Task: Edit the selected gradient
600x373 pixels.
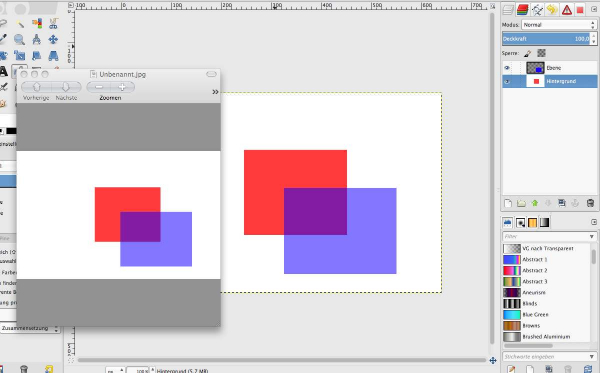Action: tap(511, 369)
